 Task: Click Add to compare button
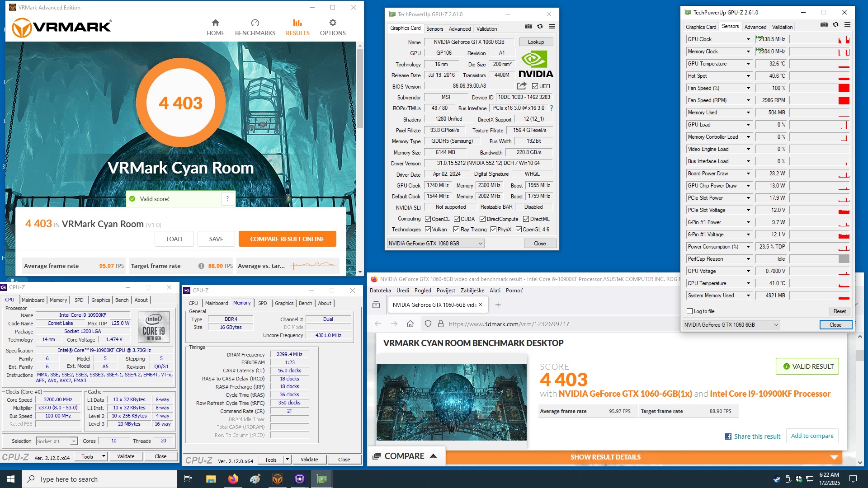(812, 436)
